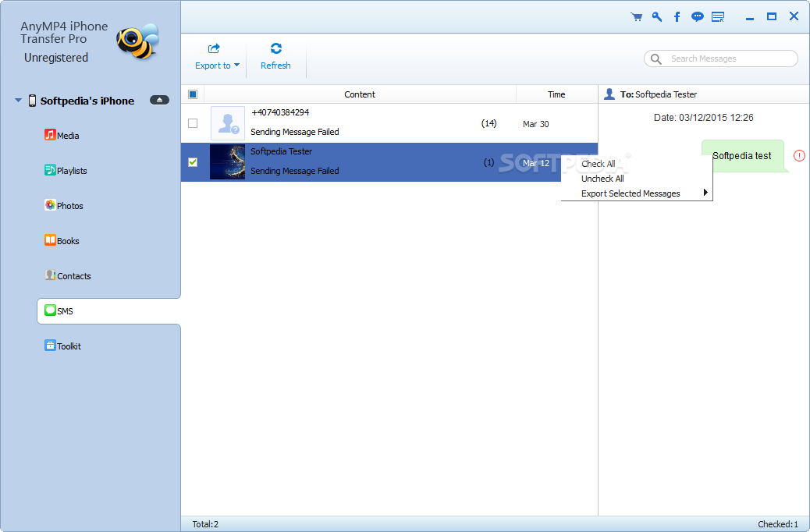Click Date: 03/12/2015 12:26 text

coord(704,118)
